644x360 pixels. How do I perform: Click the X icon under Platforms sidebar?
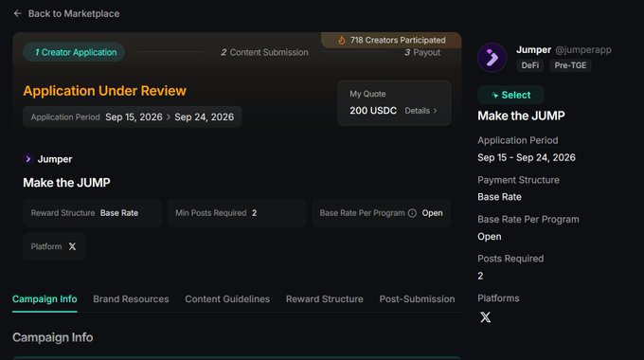click(x=486, y=317)
